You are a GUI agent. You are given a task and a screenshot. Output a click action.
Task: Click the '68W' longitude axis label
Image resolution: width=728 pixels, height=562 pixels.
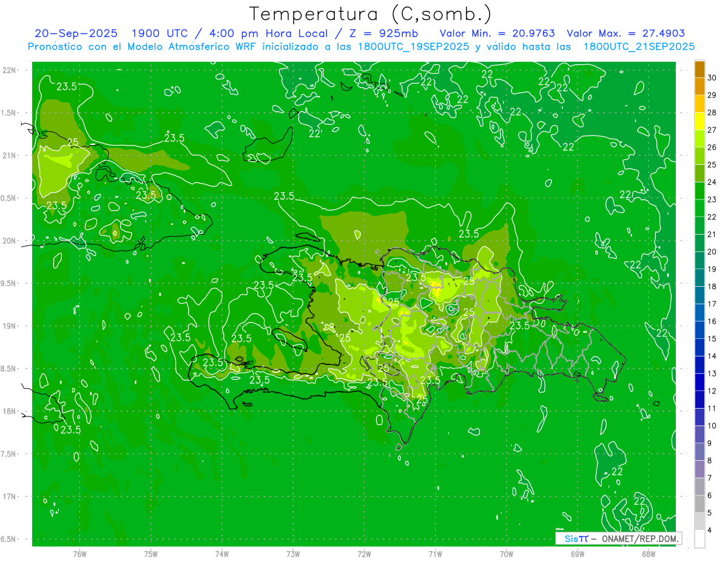point(649,554)
